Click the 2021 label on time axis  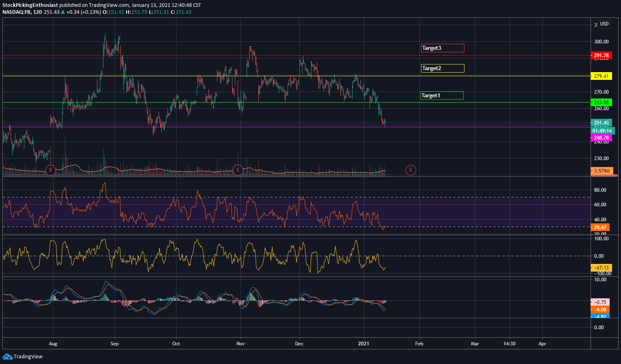tap(364, 344)
